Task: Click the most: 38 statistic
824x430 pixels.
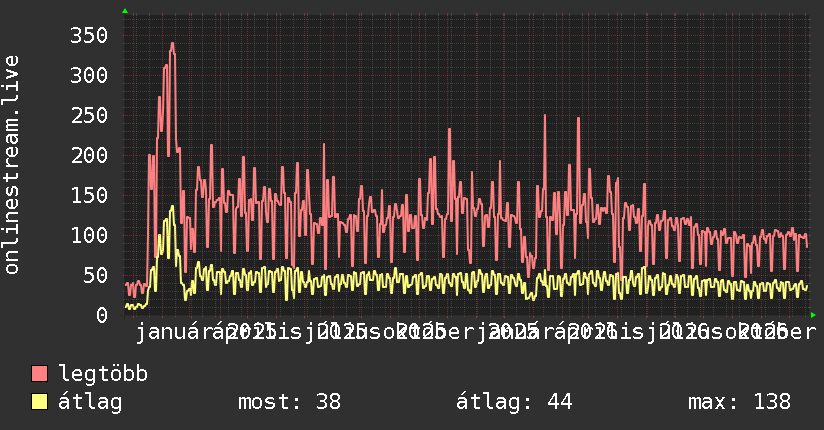Action: [290, 402]
